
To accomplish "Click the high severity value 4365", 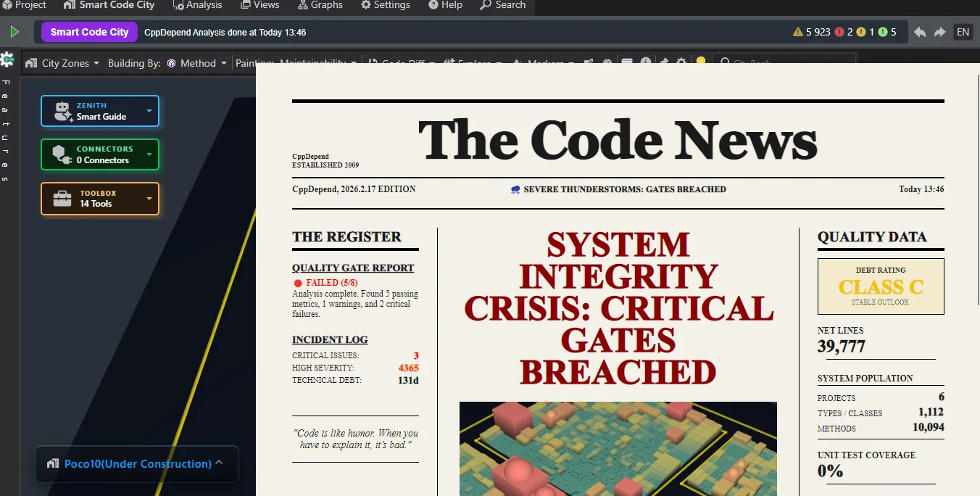I will (x=408, y=368).
